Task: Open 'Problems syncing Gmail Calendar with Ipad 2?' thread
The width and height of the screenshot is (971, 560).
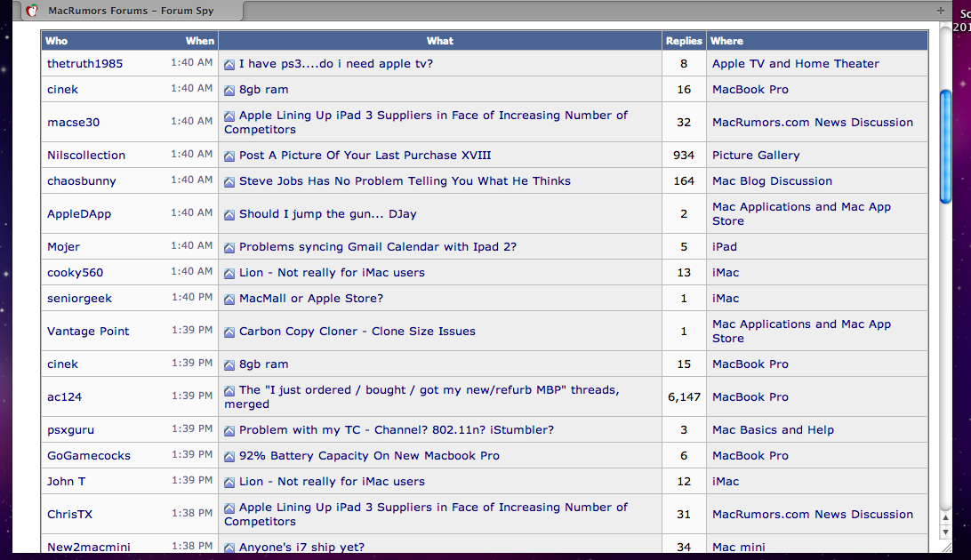Action: (378, 247)
